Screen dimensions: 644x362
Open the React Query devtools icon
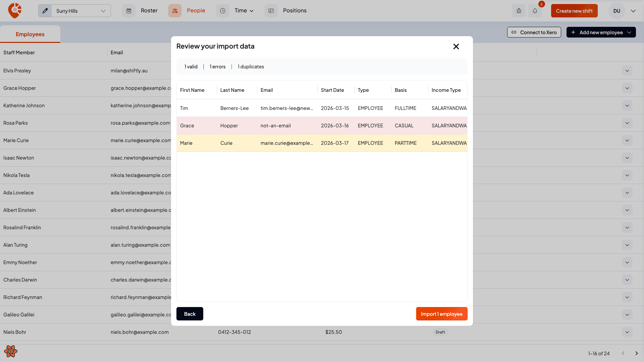11,351
